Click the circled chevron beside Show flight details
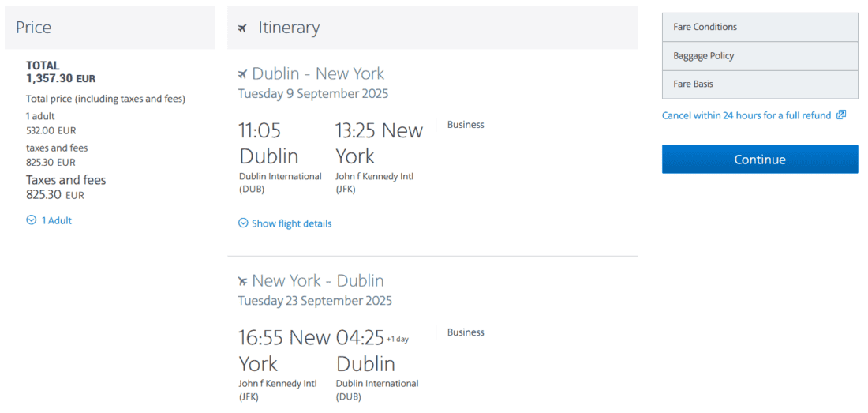The height and width of the screenshot is (413, 868). point(243,223)
